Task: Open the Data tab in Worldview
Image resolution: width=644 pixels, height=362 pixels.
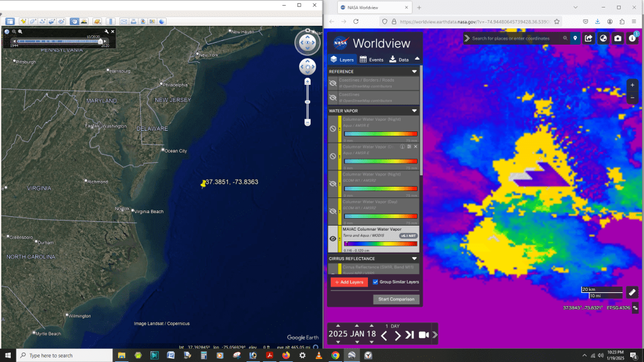Action: click(x=399, y=60)
